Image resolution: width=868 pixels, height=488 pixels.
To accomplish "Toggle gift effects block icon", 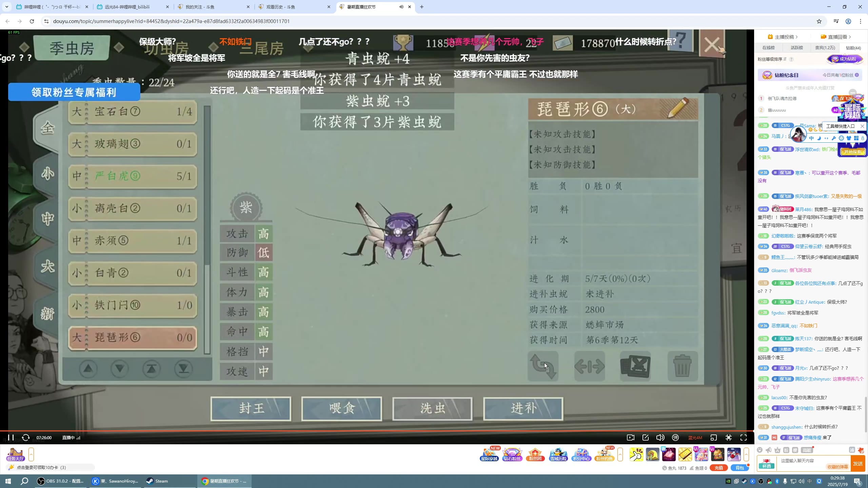I will click(x=861, y=450).
